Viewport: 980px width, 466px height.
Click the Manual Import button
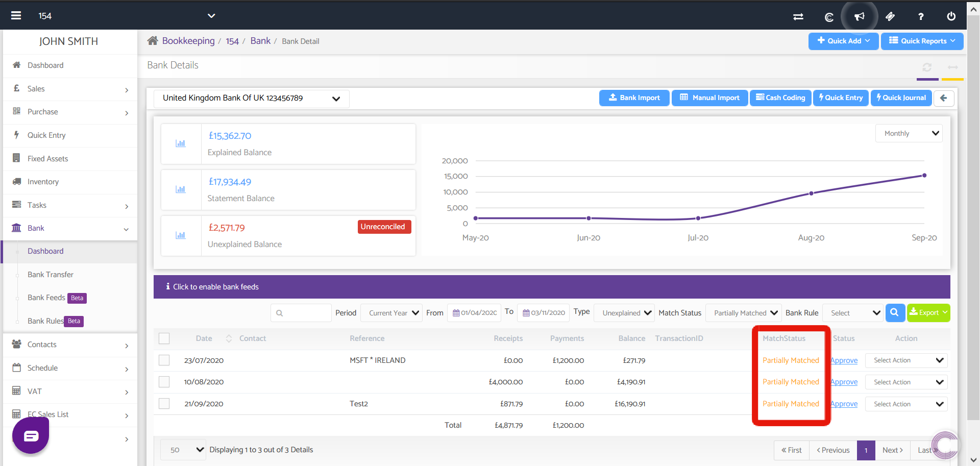709,98
